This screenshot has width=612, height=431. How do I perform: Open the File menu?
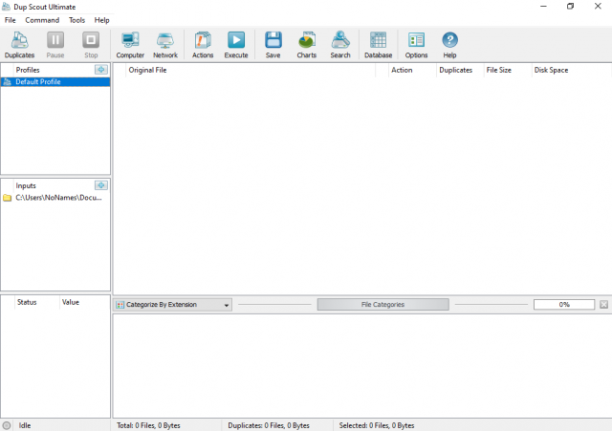10,20
